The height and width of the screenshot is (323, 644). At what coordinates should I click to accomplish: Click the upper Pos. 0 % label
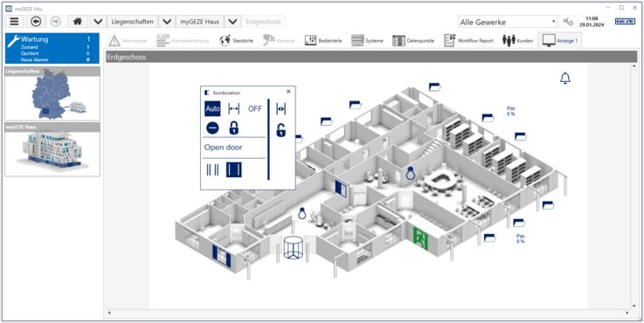click(511, 111)
